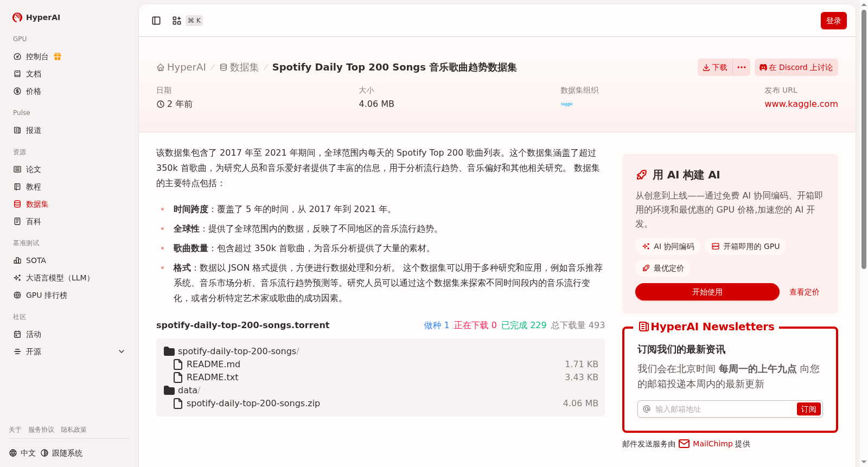868x467 pixels.
Task: Open the www.kaggle.com link
Action: pyautogui.click(x=801, y=104)
